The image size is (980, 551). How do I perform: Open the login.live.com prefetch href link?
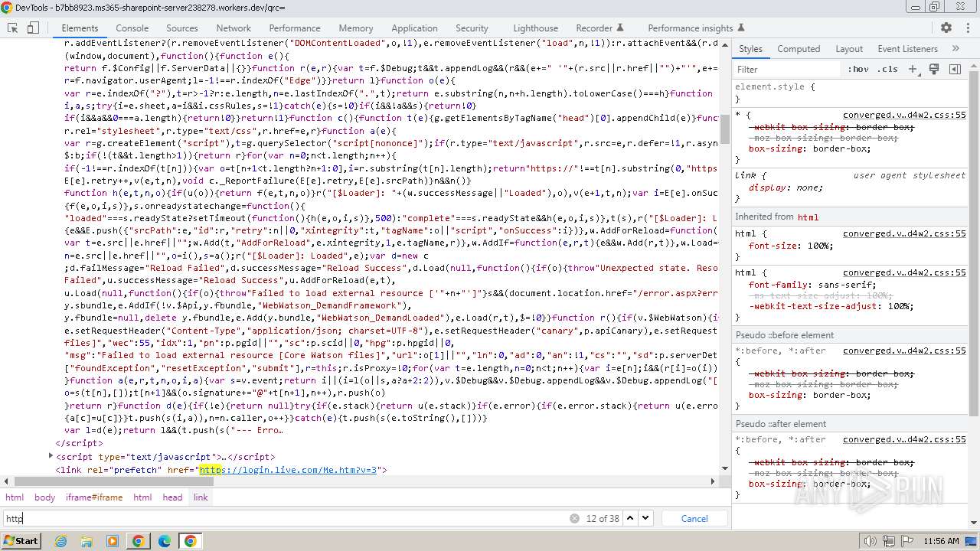click(x=288, y=470)
